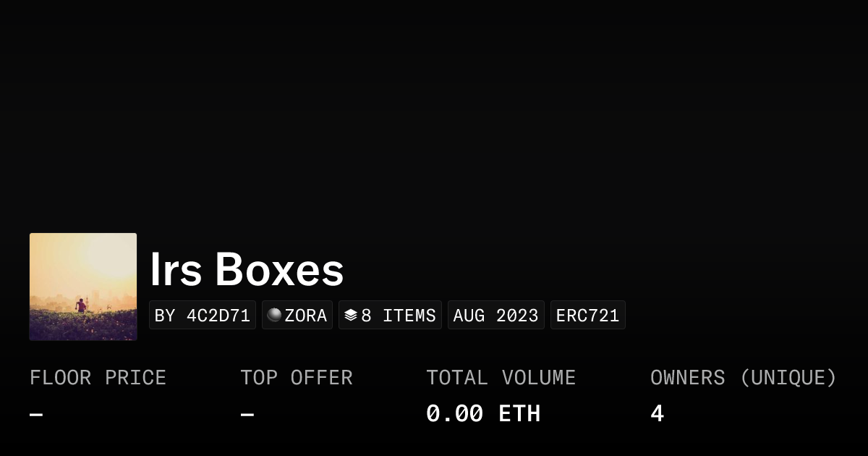
Task: Click the TOTAL VOLUME stat value
Action: (x=483, y=413)
